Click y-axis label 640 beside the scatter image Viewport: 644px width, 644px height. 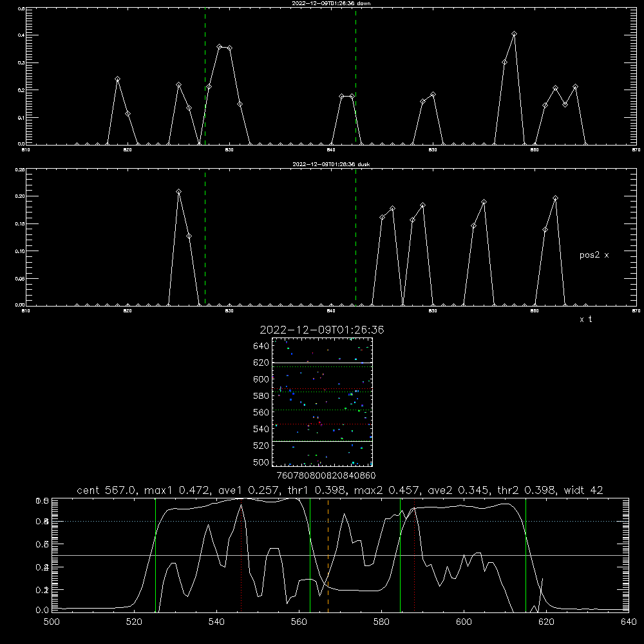pyautogui.click(x=261, y=346)
